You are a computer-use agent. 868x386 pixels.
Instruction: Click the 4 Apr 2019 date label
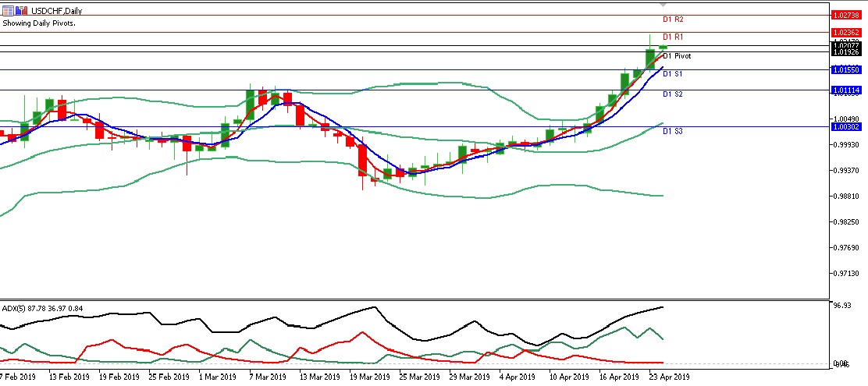tap(517, 377)
